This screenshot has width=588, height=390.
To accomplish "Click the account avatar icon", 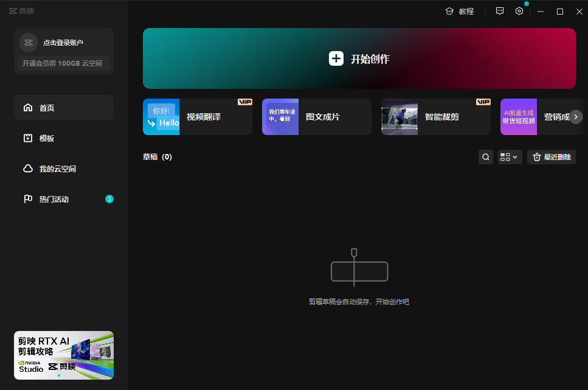I will 29,43.
